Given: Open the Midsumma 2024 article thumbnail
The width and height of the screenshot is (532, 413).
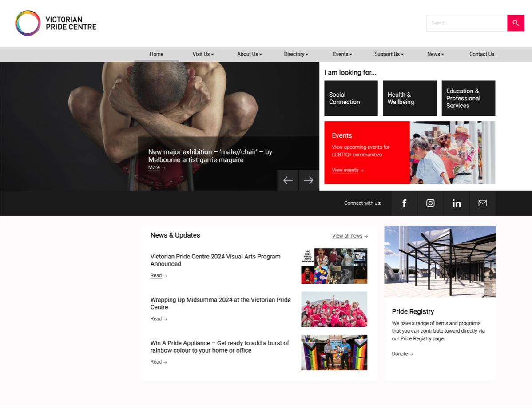Looking at the screenshot, I should click(334, 309).
